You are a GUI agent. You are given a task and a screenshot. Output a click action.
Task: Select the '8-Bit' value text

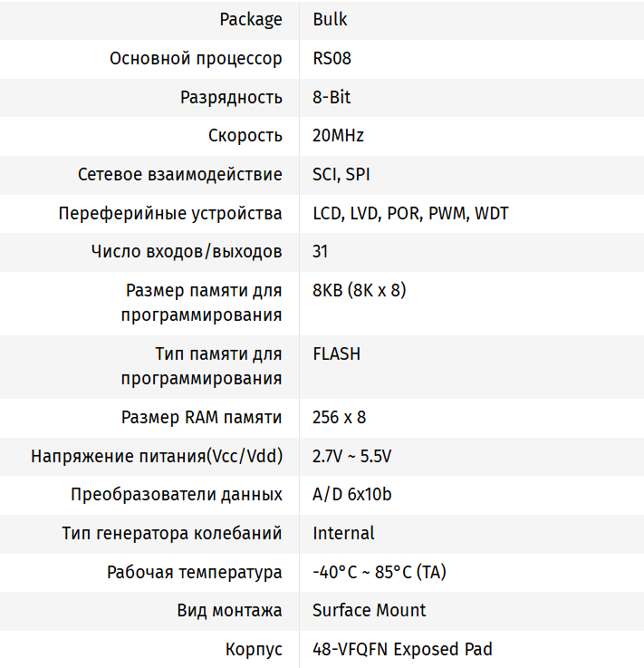pos(332,97)
